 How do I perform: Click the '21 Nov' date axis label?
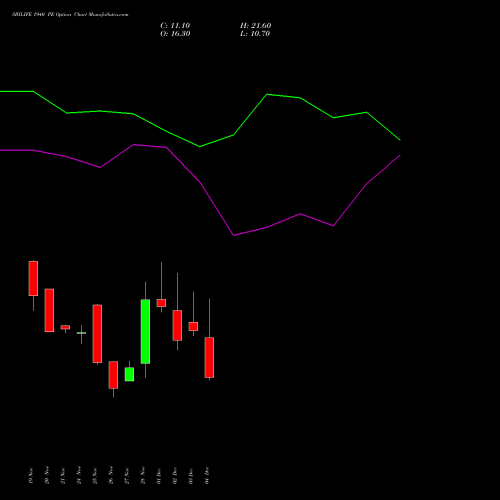63,476
